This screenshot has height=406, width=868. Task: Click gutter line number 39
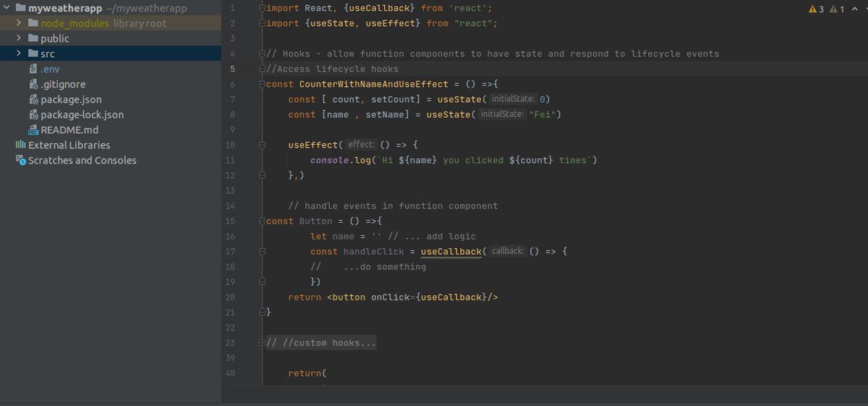click(231, 358)
